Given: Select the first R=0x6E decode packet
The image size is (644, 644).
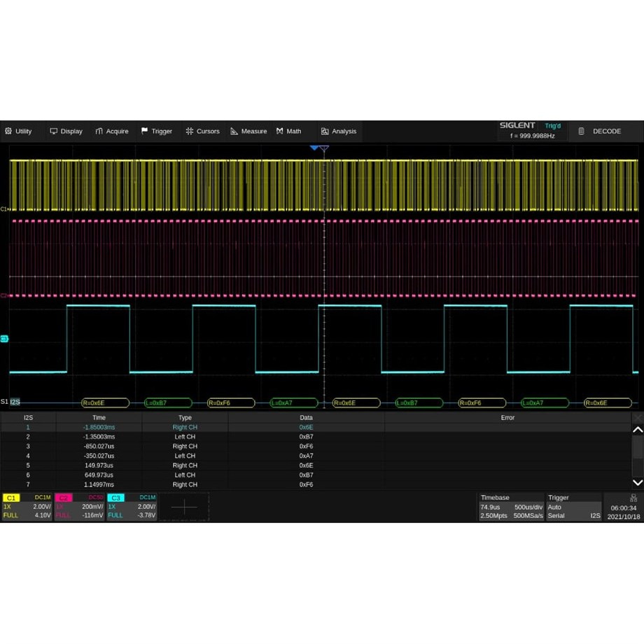Looking at the screenshot, I should click(106, 403).
